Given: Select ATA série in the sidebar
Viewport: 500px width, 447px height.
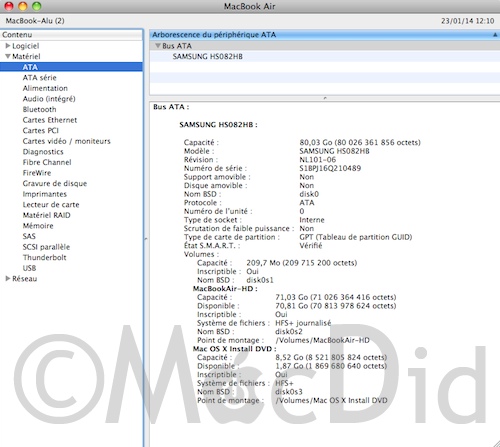Looking at the screenshot, I should pos(39,78).
